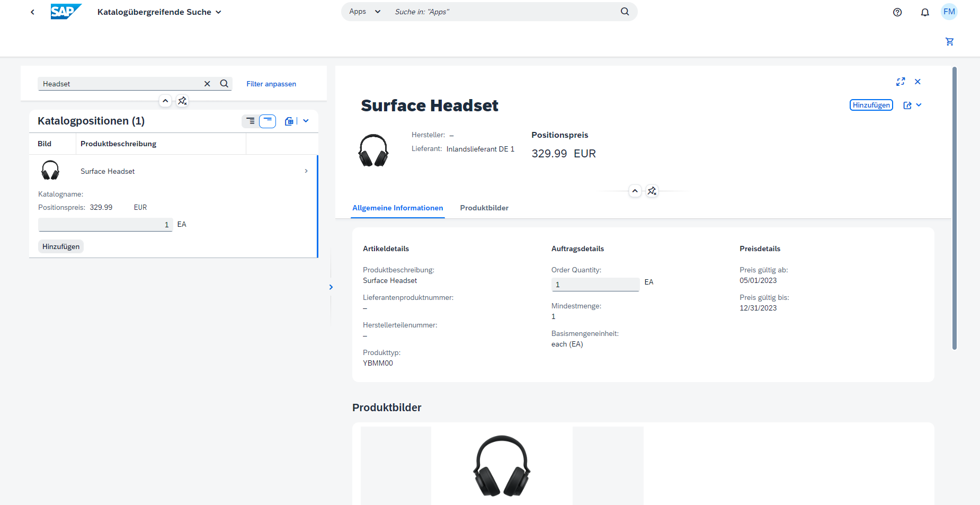The height and width of the screenshot is (505, 980).
Task: Edit the Order Quantity field
Action: (595, 285)
